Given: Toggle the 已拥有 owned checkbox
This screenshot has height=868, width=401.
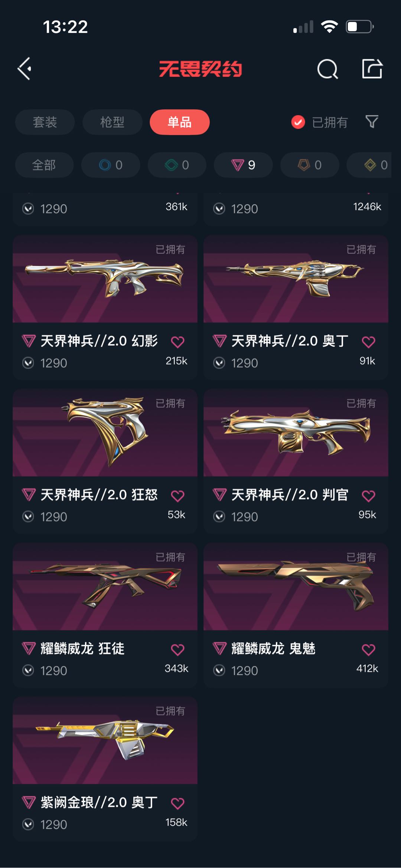Looking at the screenshot, I should [298, 122].
